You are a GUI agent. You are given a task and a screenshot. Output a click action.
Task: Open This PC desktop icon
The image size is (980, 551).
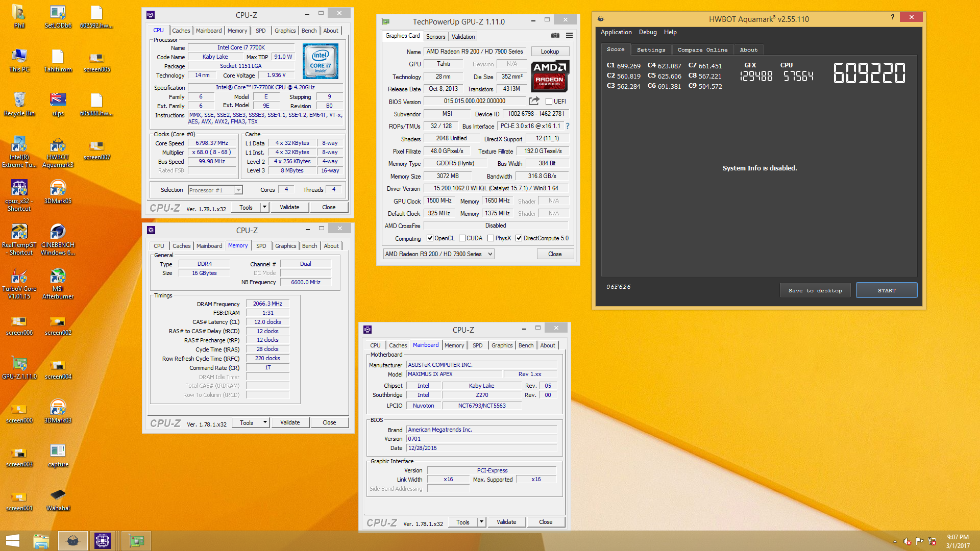tap(19, 60)
